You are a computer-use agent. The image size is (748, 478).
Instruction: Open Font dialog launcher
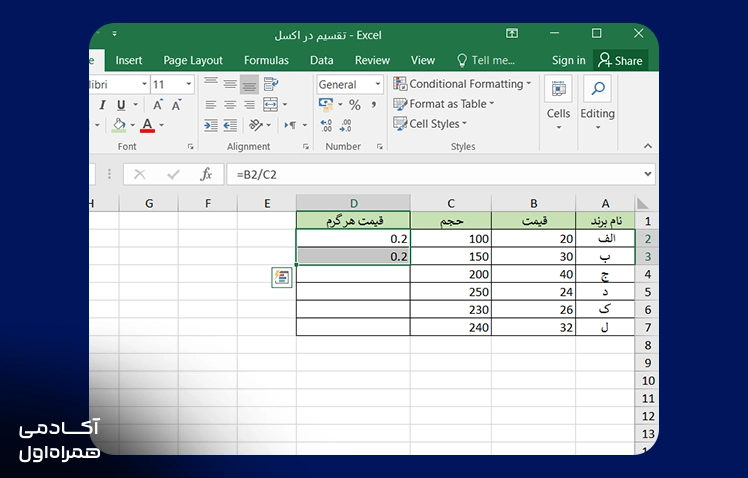coord(190,147)
